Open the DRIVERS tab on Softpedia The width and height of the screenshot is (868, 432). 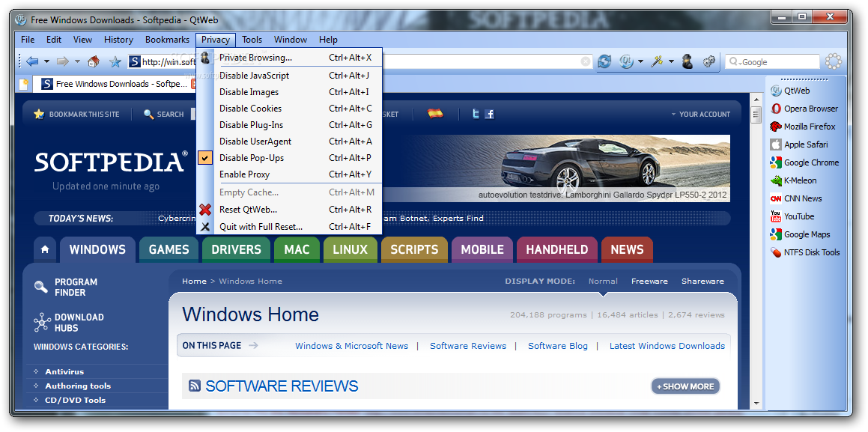[237, 249]
